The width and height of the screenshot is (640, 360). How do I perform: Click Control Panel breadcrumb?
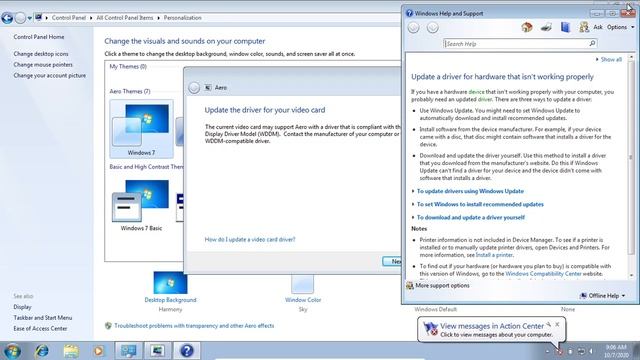(x=69, y=18)
